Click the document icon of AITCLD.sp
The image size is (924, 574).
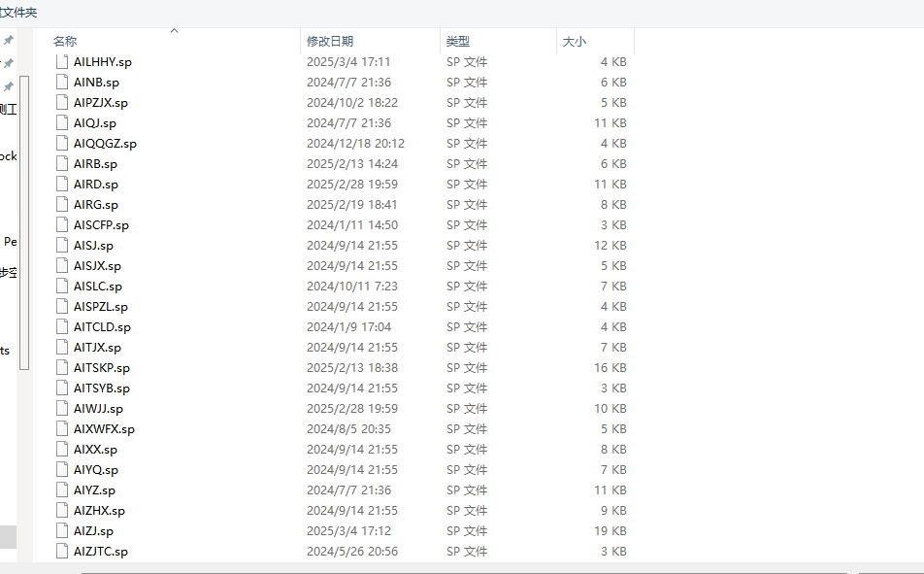coord(62,326)
